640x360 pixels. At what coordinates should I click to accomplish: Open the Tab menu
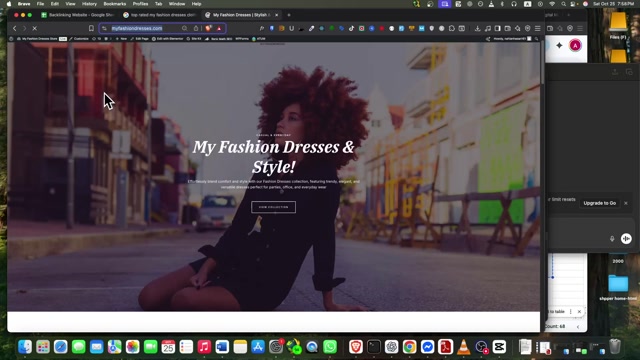158,4
